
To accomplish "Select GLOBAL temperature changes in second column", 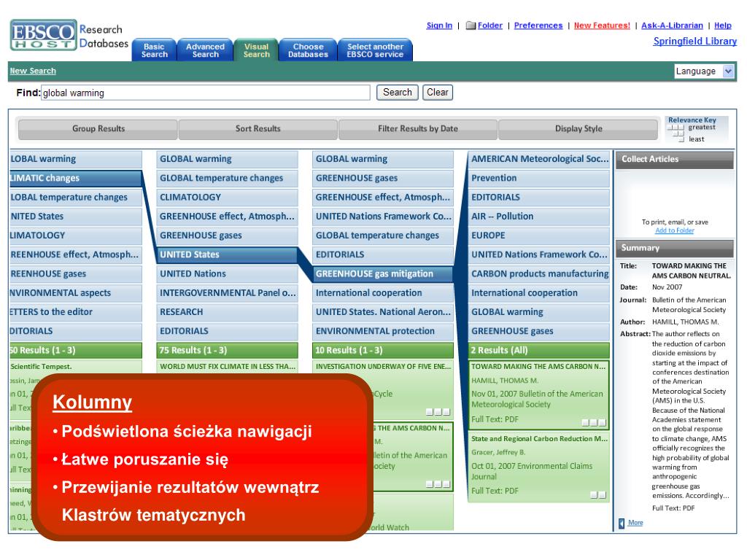I will (228, 178).
